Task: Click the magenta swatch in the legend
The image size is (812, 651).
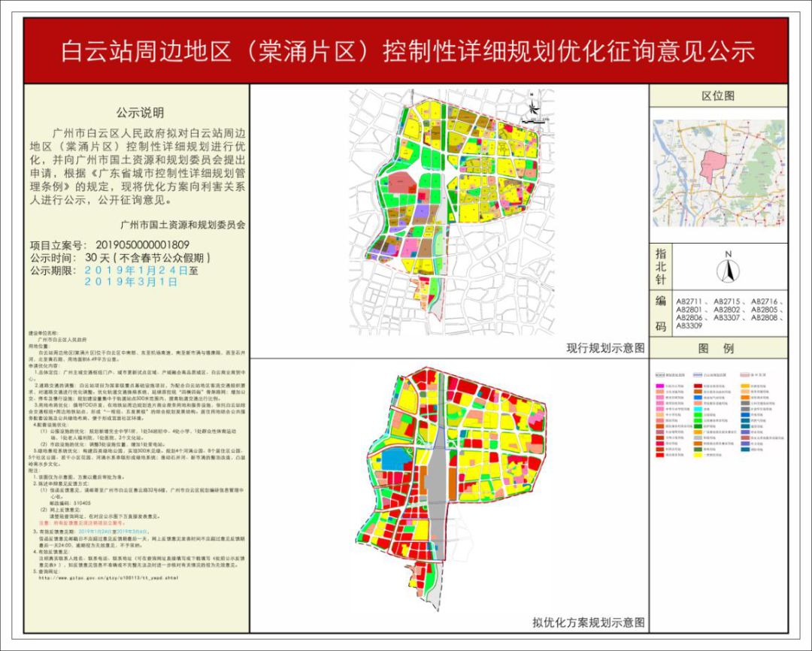Action: pyautogui.click(x=660, y=386)
